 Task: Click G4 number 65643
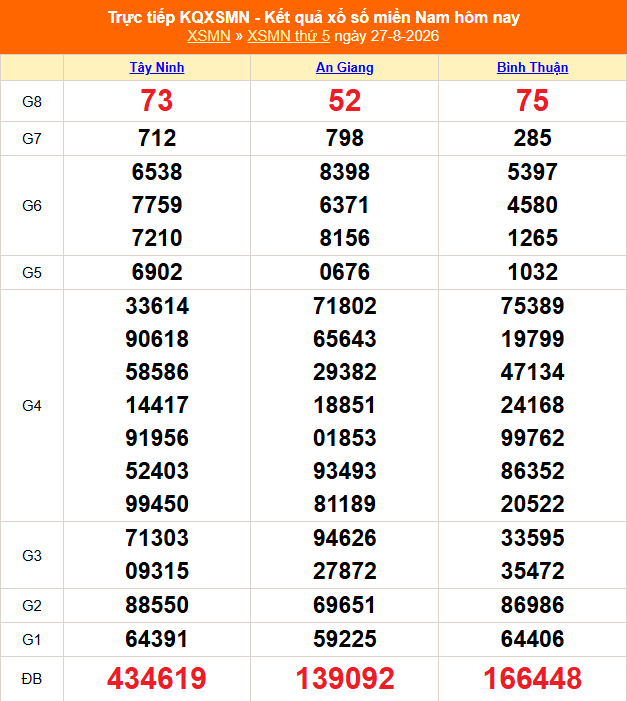[x=344, y=339]
